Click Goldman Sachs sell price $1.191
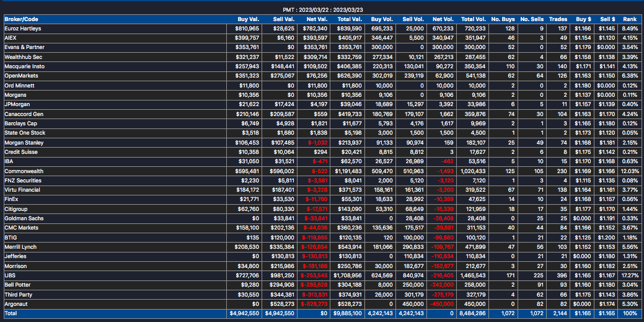644x322 pixels. click(607, 218)
